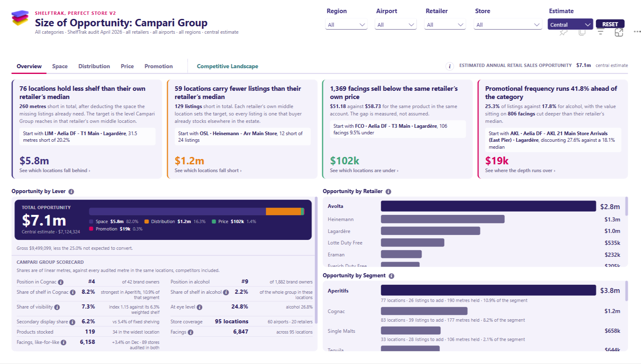
Task: Click the purple Space segment of the opportunity bar
Action: pos(178,211)
